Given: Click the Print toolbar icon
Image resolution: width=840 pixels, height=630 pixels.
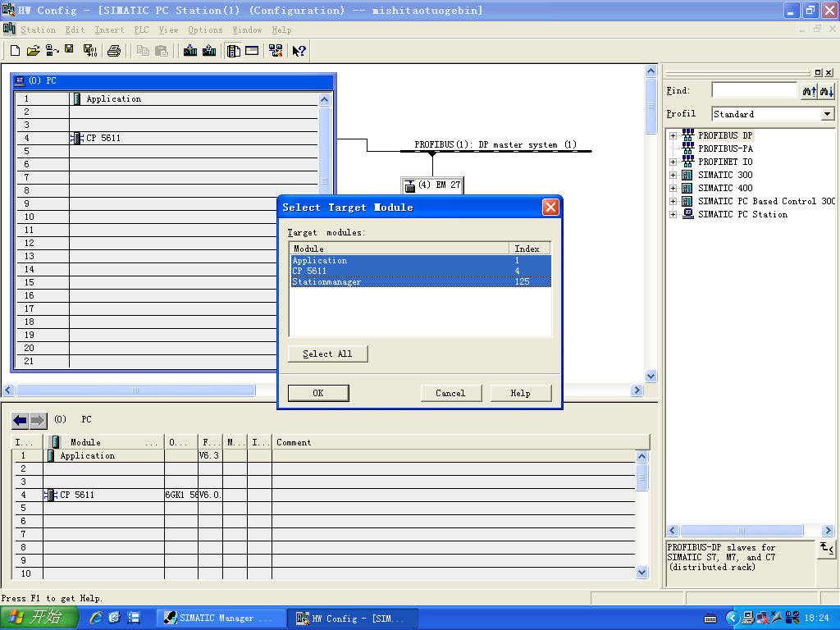Looking at the screenshot, I should click(114, 51).
